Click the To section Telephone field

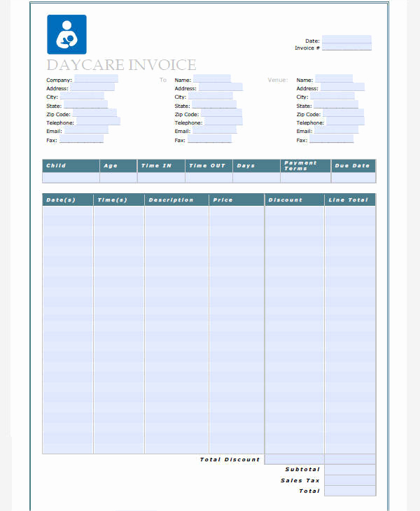pyautogui.click(x=223, y=121)
